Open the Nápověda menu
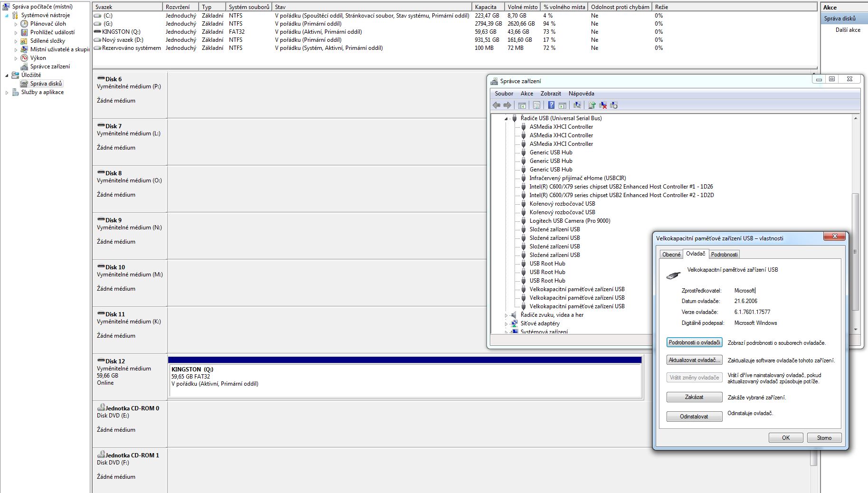Screen dimensions: 868x493 click(x=581, y=94)
